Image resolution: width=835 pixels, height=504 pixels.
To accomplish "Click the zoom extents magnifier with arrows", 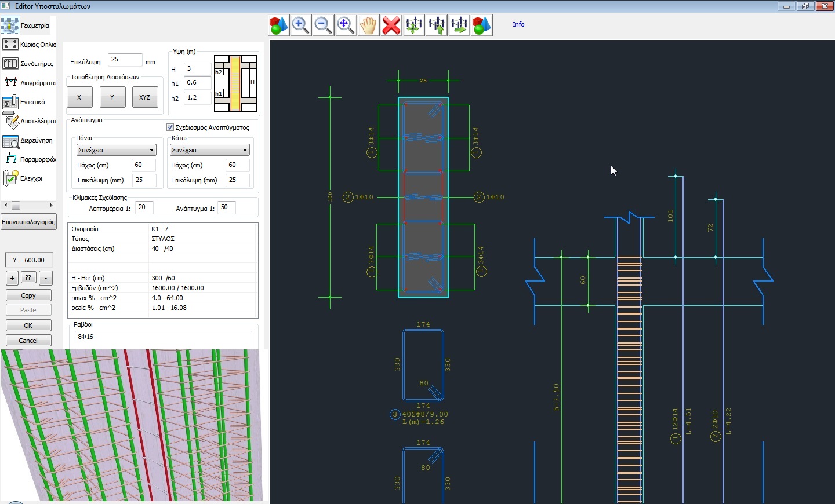I will point(346,25).
